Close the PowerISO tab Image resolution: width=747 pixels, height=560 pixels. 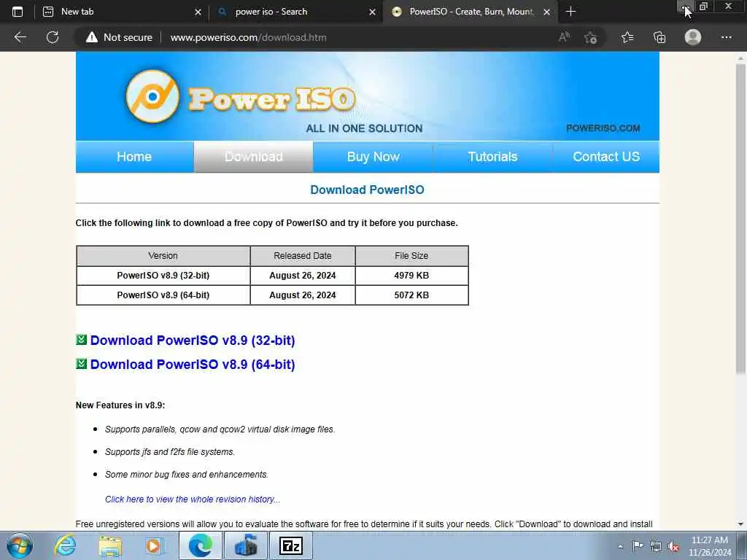[547, 12]
